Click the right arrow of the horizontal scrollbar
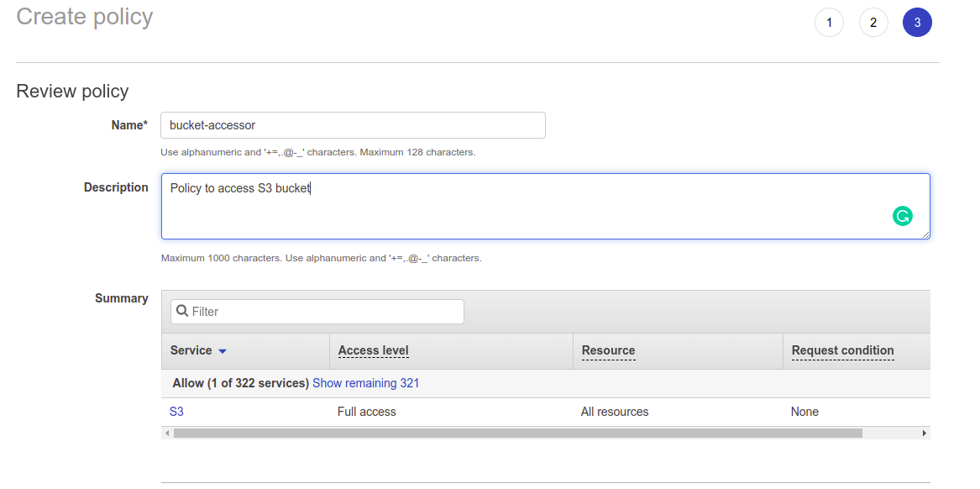Image resolution: width=980 pixels, height=489 pixels. pos(924,434)
